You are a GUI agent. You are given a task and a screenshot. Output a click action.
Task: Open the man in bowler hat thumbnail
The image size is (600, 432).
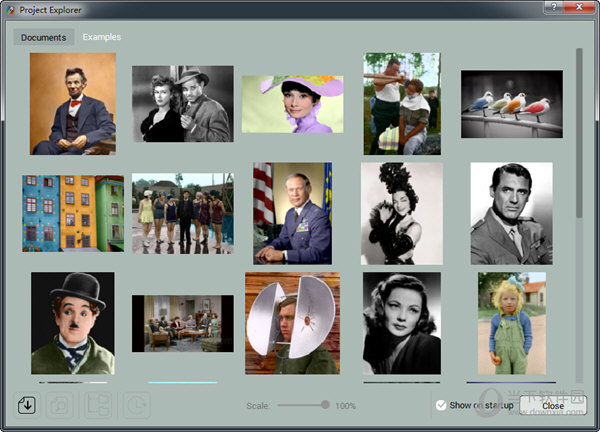73,323
